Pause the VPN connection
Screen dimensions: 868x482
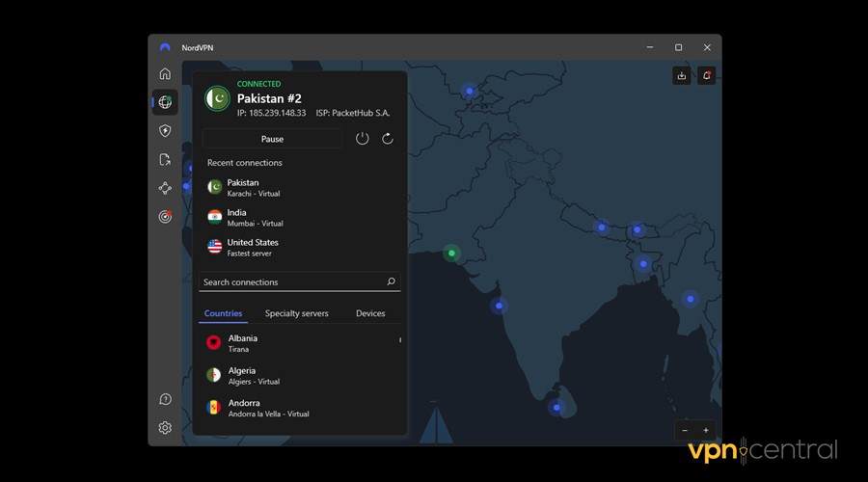tap(272, 139)
